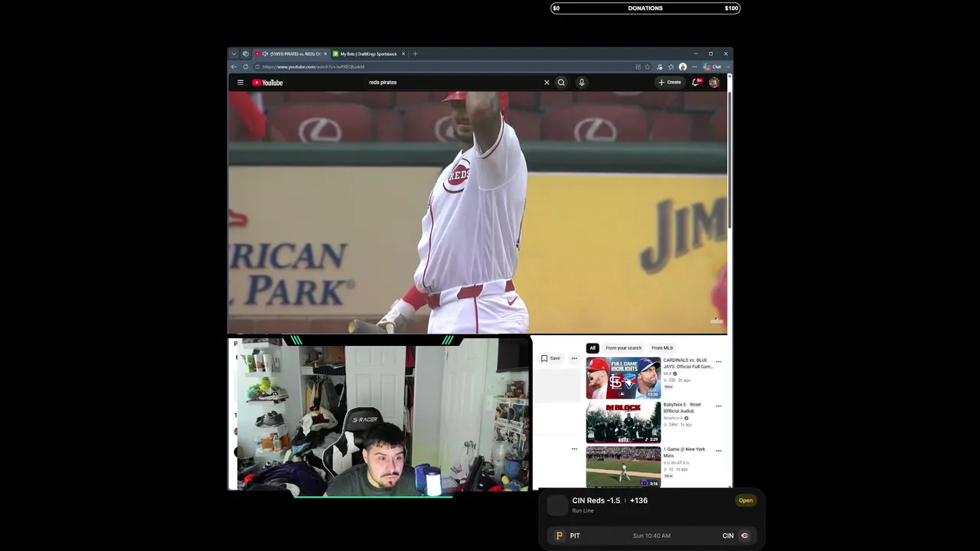The image size is (980, 551).
Task: Open the '1 Game @ New York Mets' thumbnail
Action: (x=623, y=467)
